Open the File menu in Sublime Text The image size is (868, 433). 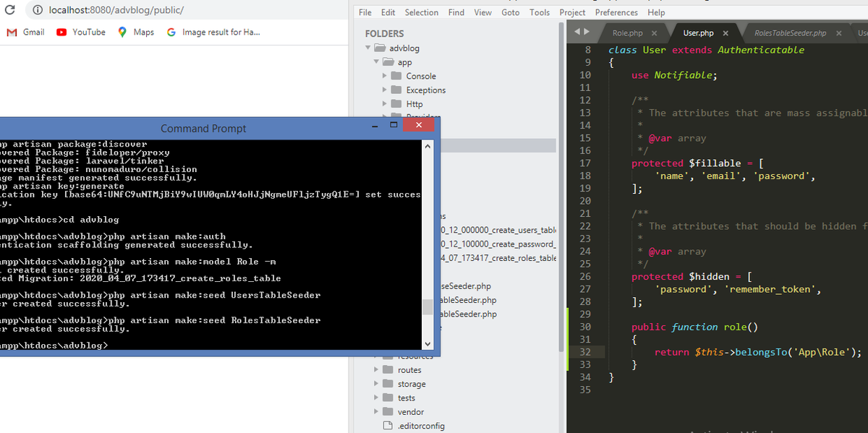[365, 12]
